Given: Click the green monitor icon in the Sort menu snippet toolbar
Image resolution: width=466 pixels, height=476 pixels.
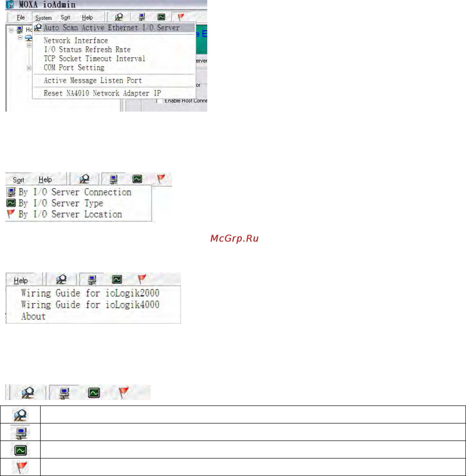Looking at the screenshot, I should pos(137,179).
